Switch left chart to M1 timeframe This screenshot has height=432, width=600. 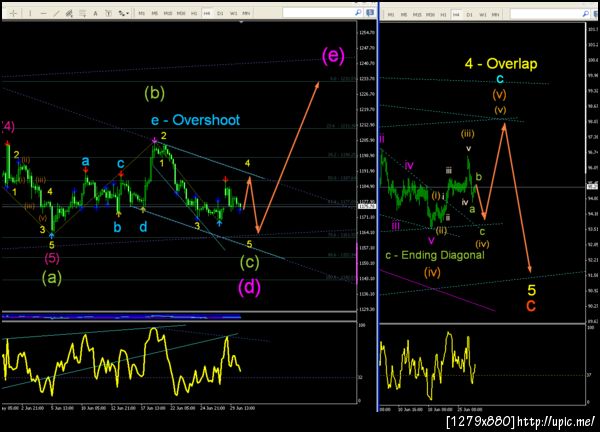pyautogui.click(x=142, y=13)
